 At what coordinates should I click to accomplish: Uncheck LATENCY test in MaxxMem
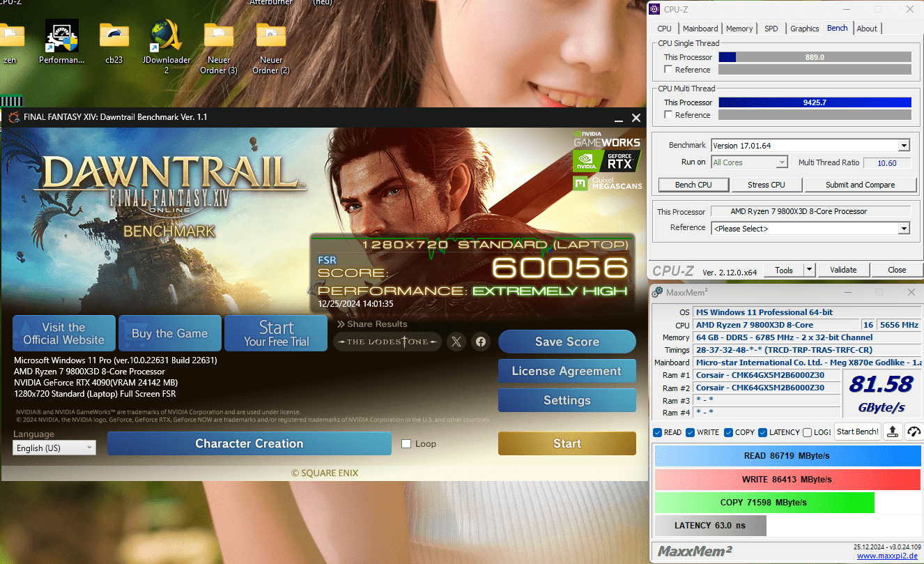(x=762, y=432)
